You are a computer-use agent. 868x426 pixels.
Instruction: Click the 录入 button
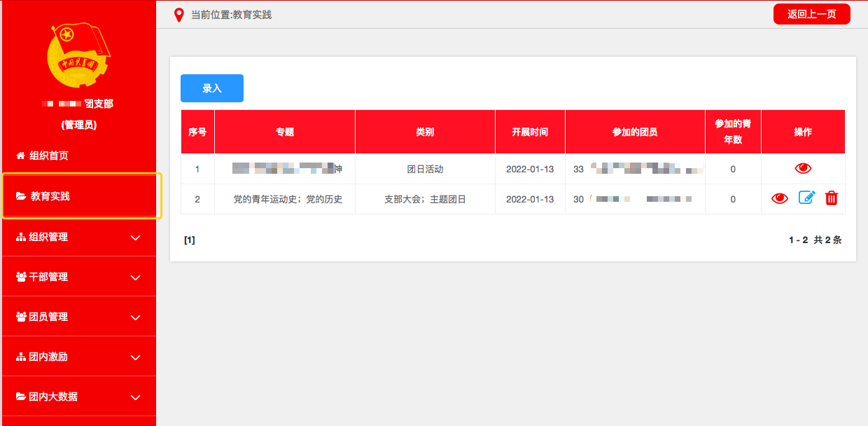[212, 88]
